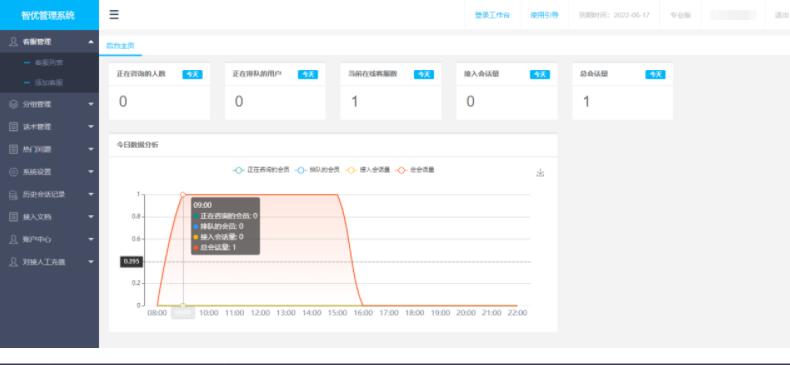Click the 智优管理系统 logo title
The height and width of the screenshot is (365, 790).
[48, 15]
